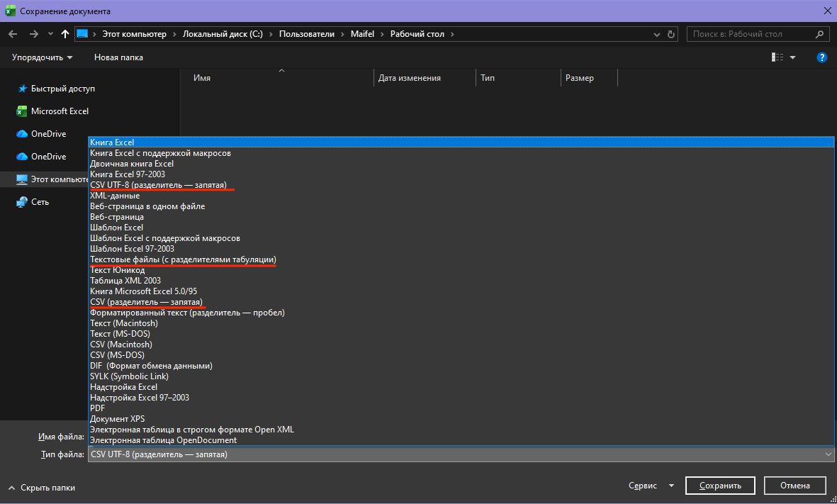Sort by Имя column header
The width and height of the screenshot is (837, 504).
202,78
